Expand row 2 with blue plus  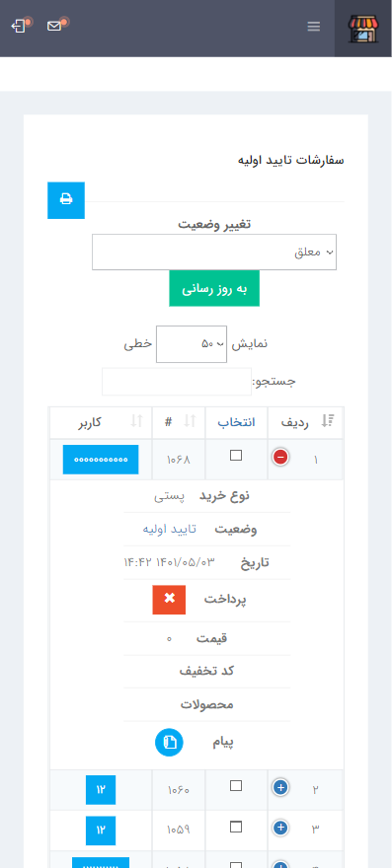tap(280, 787)
